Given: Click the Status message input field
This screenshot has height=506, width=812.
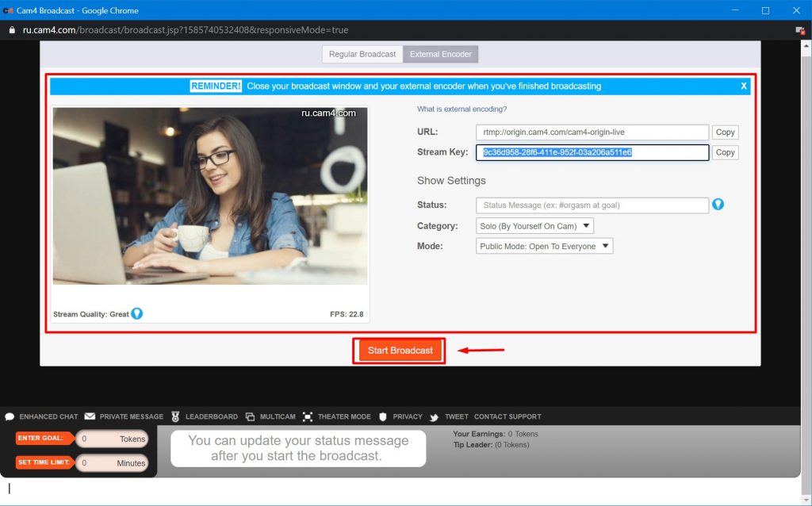Looking at the screenshot, I should point(592,205).
